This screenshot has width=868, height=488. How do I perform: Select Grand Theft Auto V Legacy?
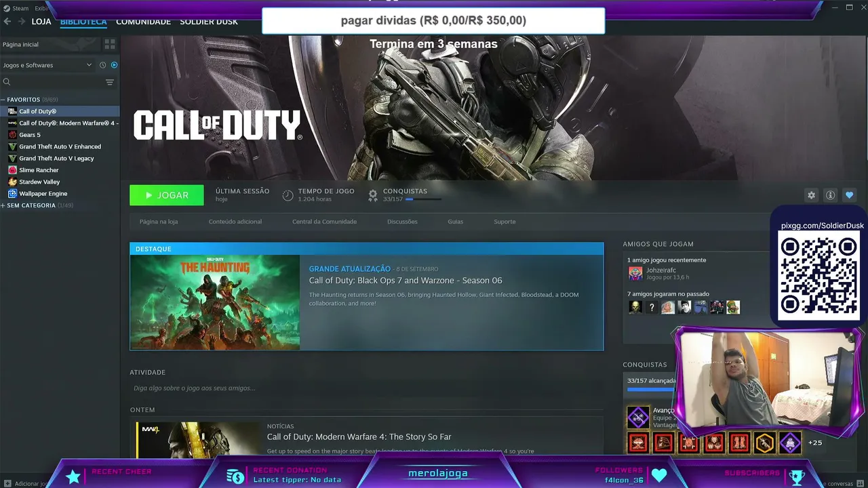[60, 159]
